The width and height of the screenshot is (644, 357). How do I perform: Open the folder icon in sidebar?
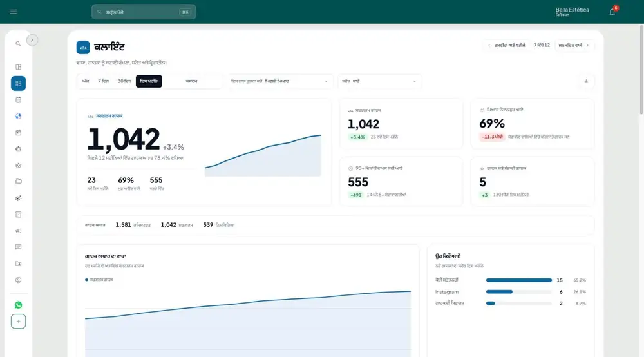(18, 182)
